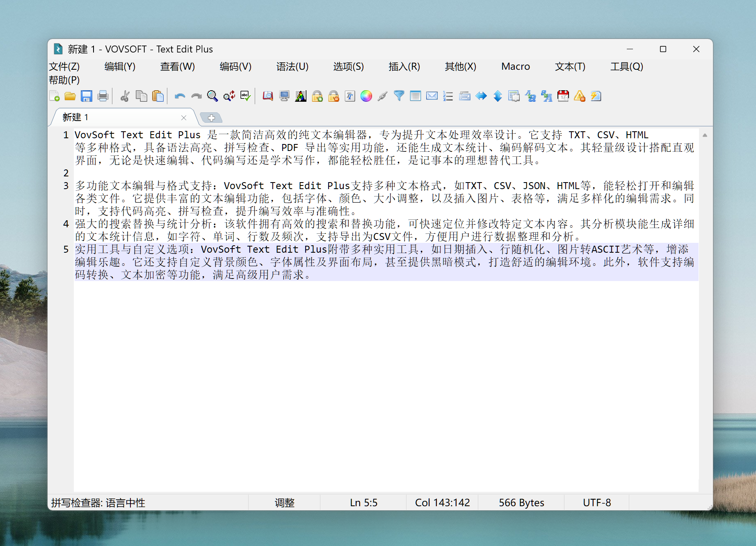Open Find with the magnifier icon
This screenshot has width=756, height=546.
pyautogui.click(x=212, y=96)
